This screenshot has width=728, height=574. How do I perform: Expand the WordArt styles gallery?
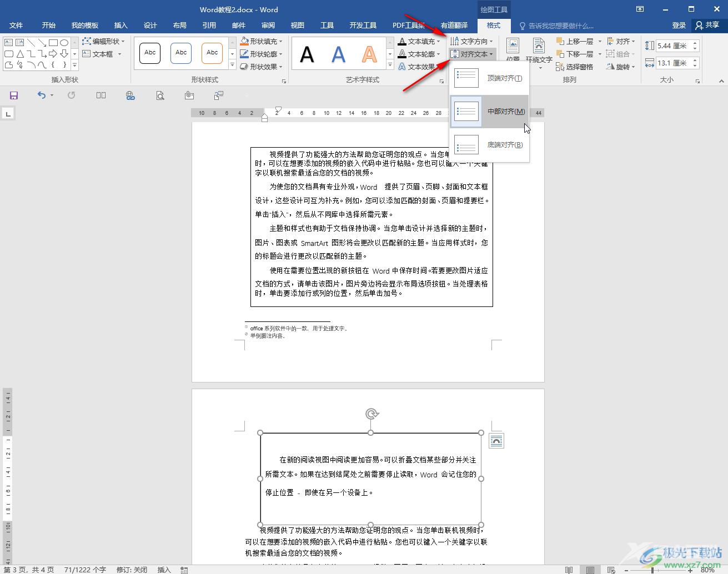click(x=390, y=66)
